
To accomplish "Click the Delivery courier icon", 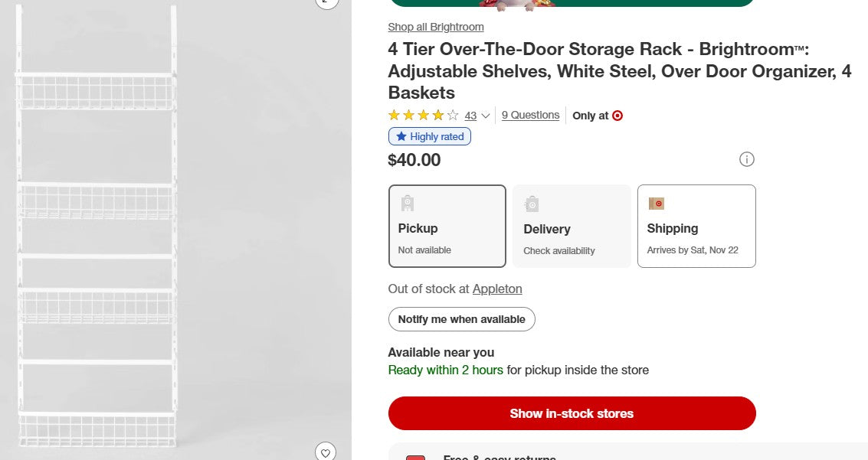I will pyautogui.click(x=532, y=204).
